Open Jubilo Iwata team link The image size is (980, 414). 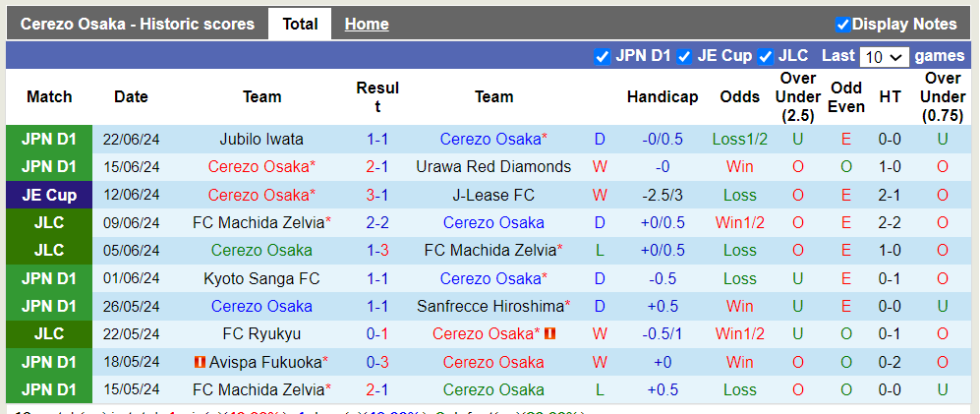261,140
